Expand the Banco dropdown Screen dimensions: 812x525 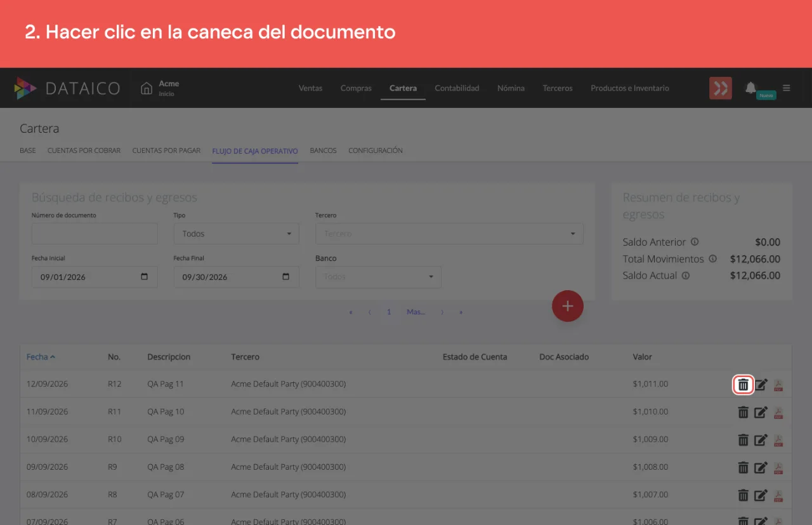coord(378,277)
